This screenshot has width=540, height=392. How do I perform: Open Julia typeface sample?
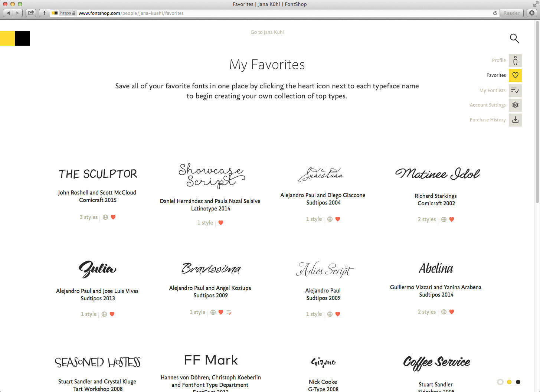tap(97, 269)
